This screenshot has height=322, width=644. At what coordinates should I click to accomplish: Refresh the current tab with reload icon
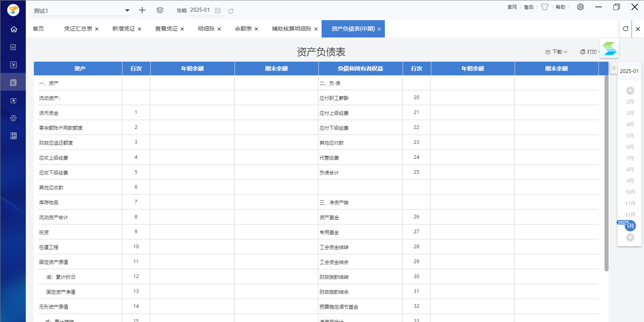[x=625, y=29]
